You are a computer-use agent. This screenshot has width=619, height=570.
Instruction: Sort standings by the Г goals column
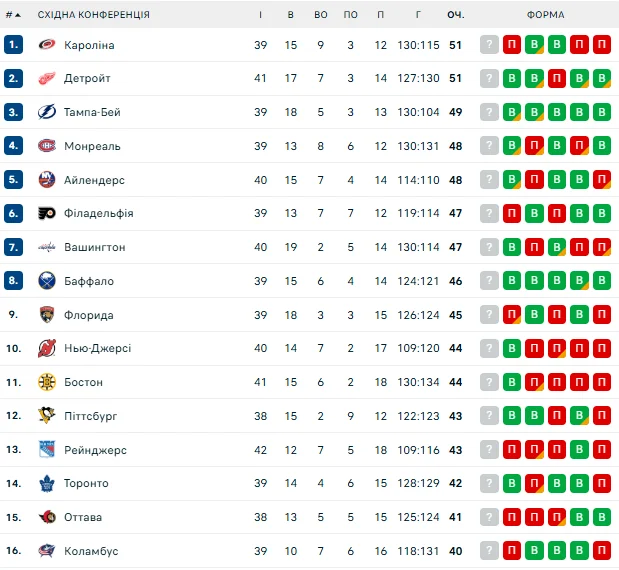click(418, 15)
